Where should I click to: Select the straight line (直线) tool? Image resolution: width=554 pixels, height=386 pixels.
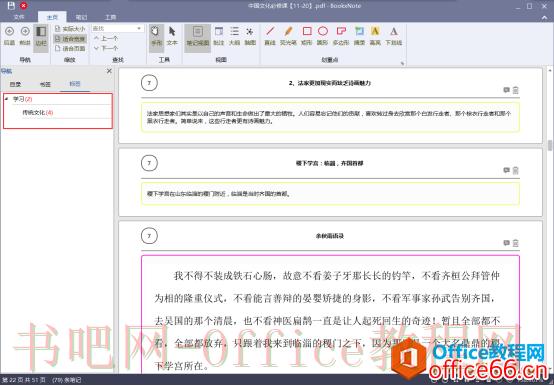pos(270,36)
